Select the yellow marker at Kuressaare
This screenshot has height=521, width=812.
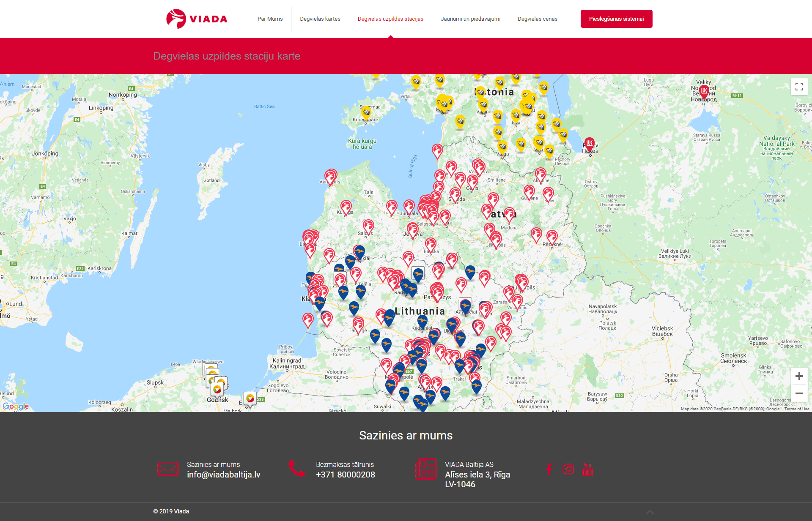(x=366, y=113)
